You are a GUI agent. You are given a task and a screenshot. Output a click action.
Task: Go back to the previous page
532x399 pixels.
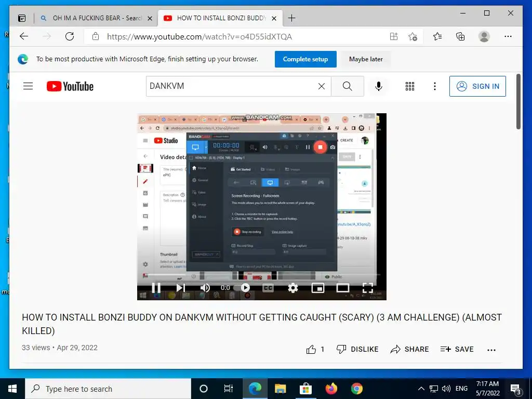click(x=24, y=36)
